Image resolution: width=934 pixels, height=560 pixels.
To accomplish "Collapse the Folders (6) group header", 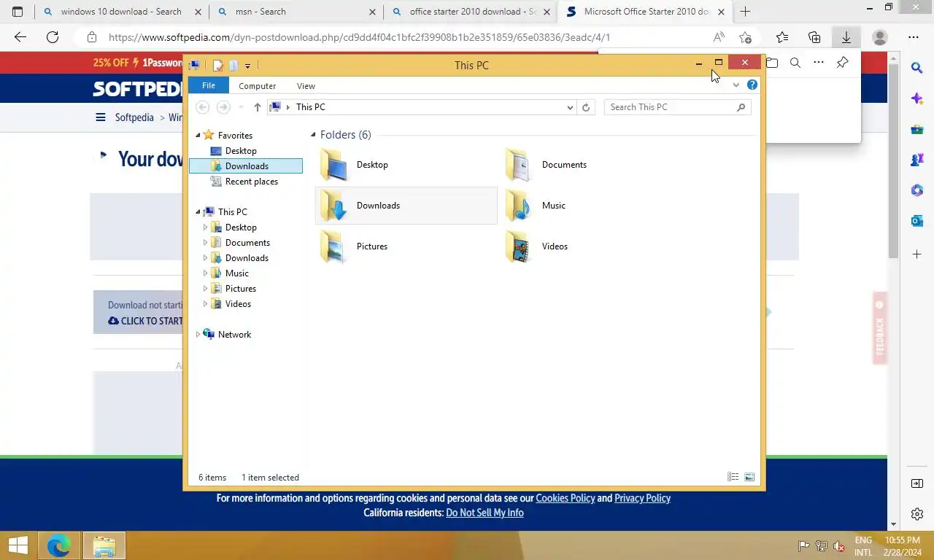I will coord(313,135).
